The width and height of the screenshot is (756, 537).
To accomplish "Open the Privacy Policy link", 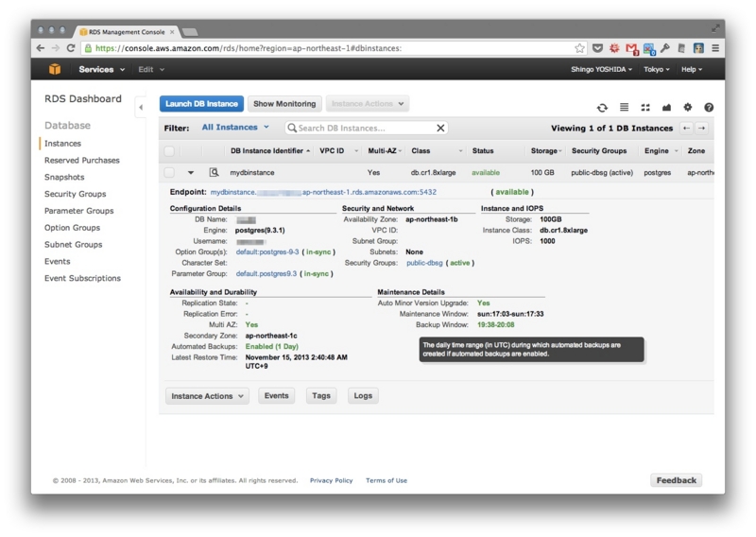I will 332,480.
